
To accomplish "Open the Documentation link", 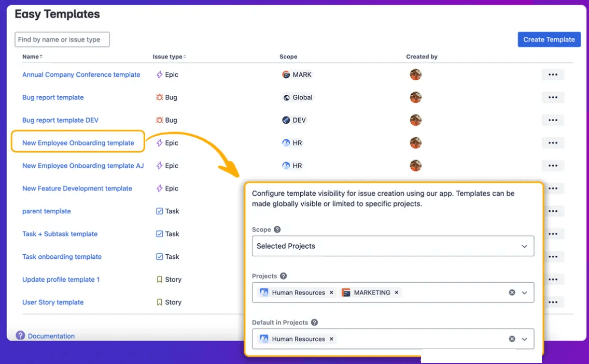I will coord(51,336).
